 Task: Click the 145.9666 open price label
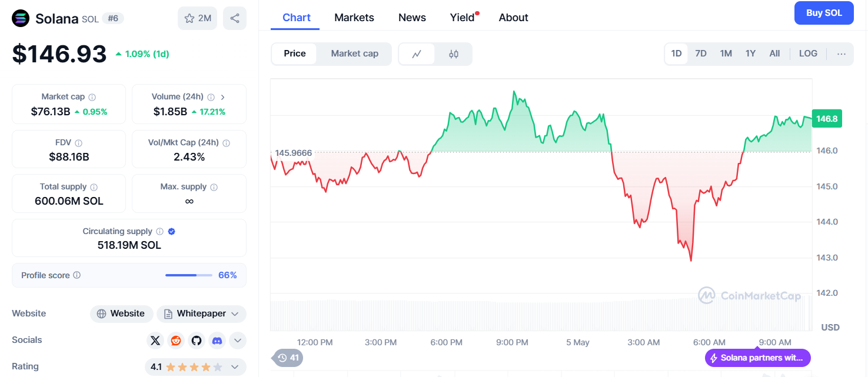(x=293, y=153)
